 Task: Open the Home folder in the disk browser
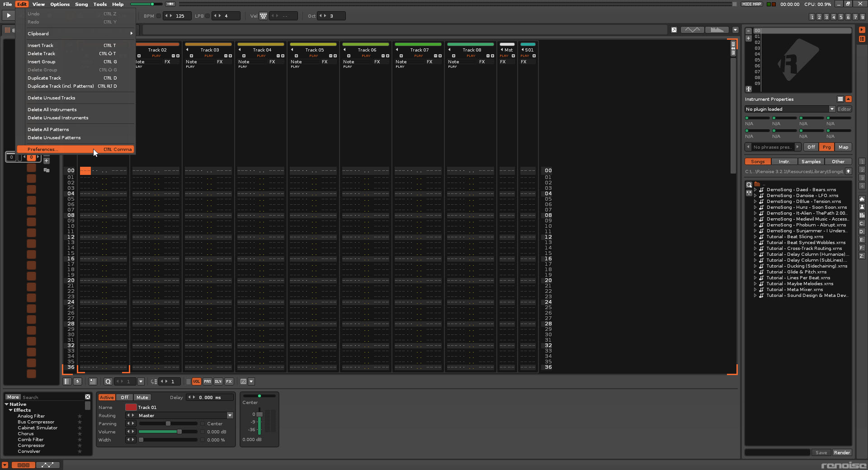862,199
